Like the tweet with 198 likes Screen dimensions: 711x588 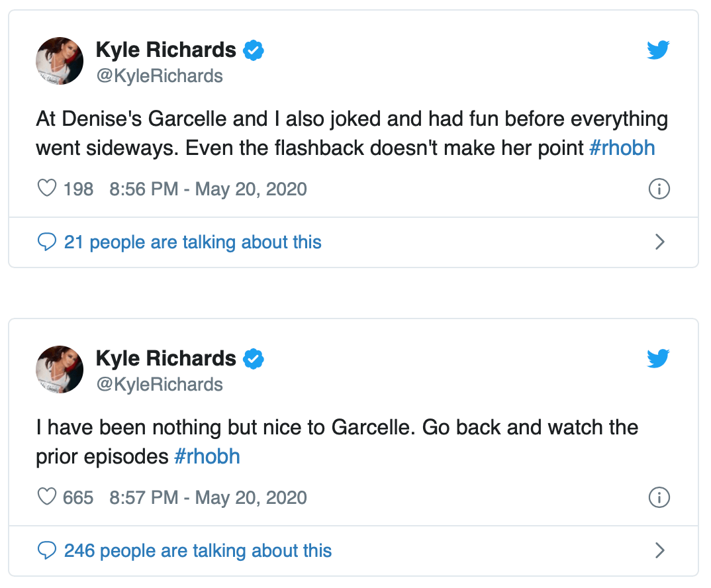[46, 189]
